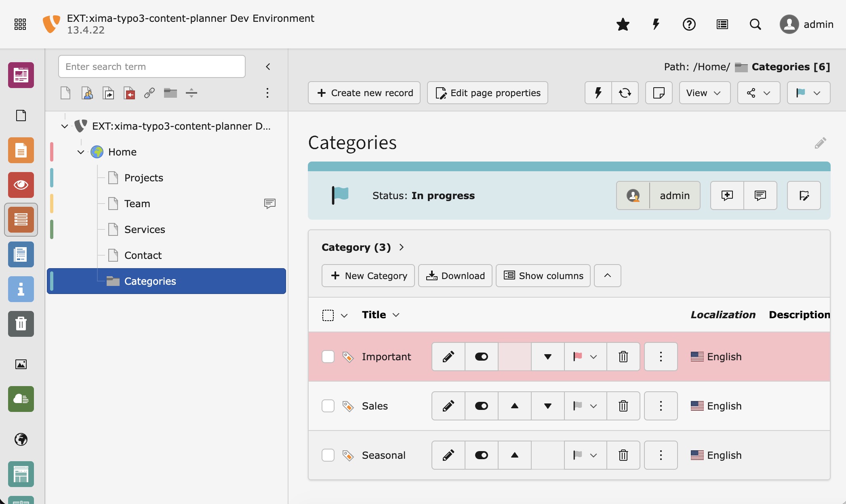Viewport: 846px width, 504px height.
Task: Open the bookmarks star icon
Action: (623, 25)
